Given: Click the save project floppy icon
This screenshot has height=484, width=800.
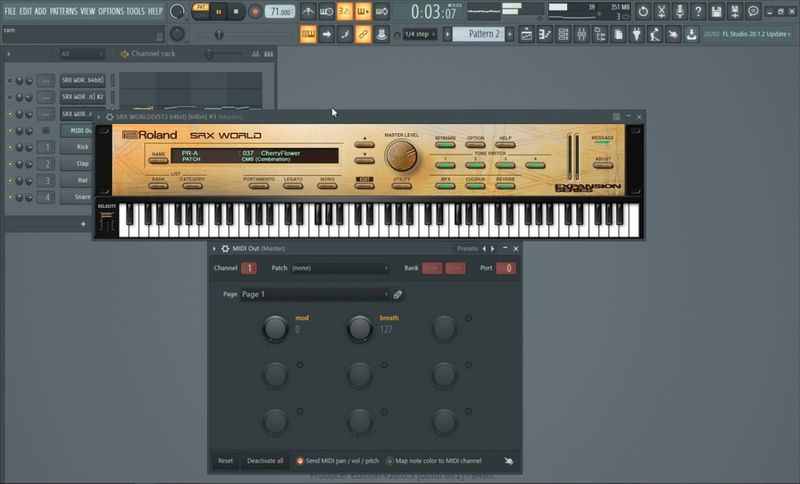Looking at the screenshot, I should coord(716,11).
